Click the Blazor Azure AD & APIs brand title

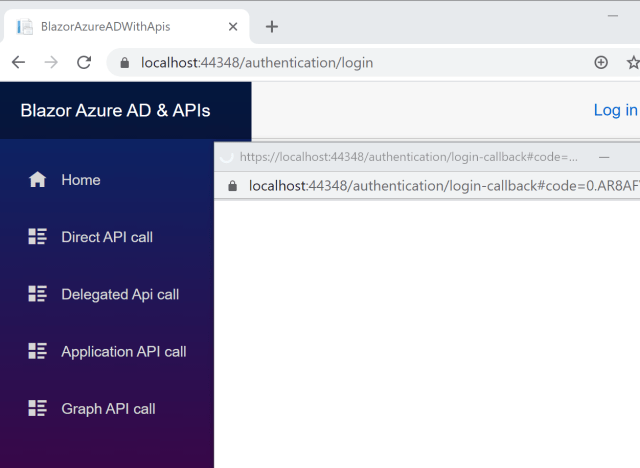115,110
